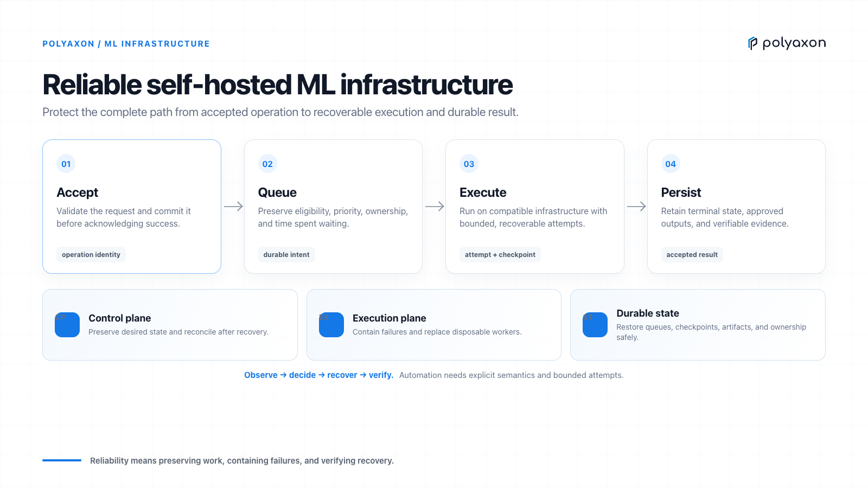Click the 03 step badge
This screenshot has height=488, width=868.
tap(469, 164)
